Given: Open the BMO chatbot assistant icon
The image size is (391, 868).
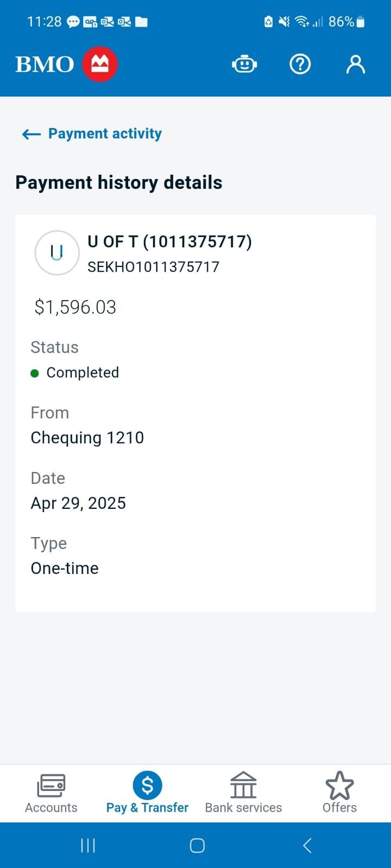Looking at the screenshot, I should 244,64.
